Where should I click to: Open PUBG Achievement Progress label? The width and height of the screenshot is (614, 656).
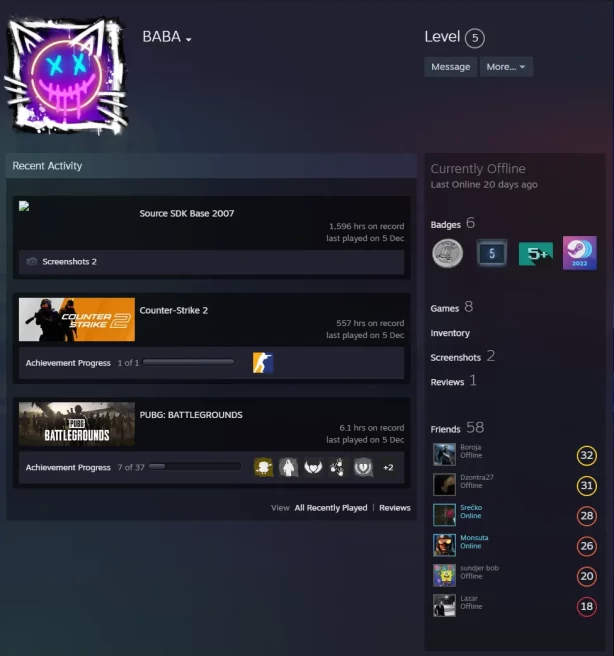[x=68, y=468]
